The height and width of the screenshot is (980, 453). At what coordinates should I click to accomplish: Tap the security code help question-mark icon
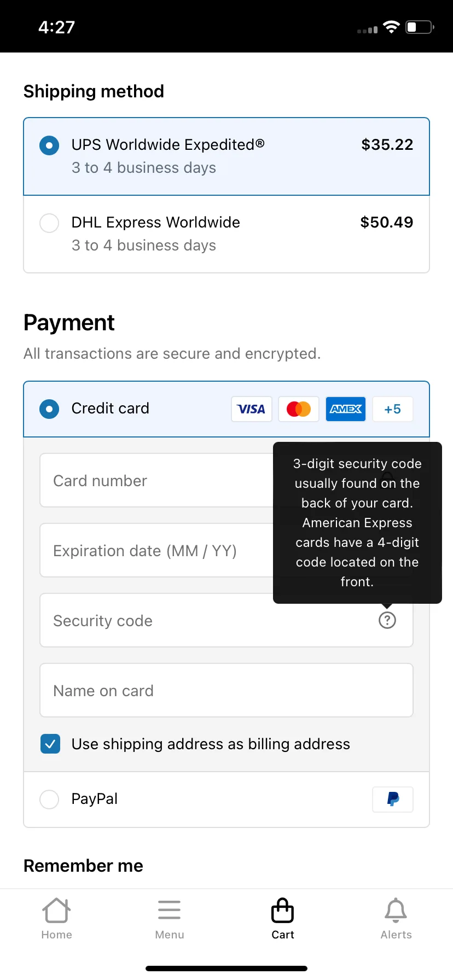click(x=387, y=620)
